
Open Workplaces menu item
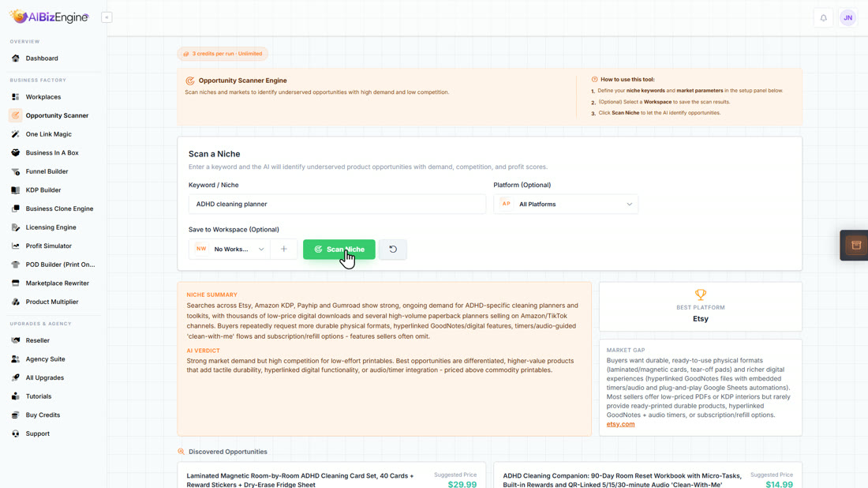43,97
